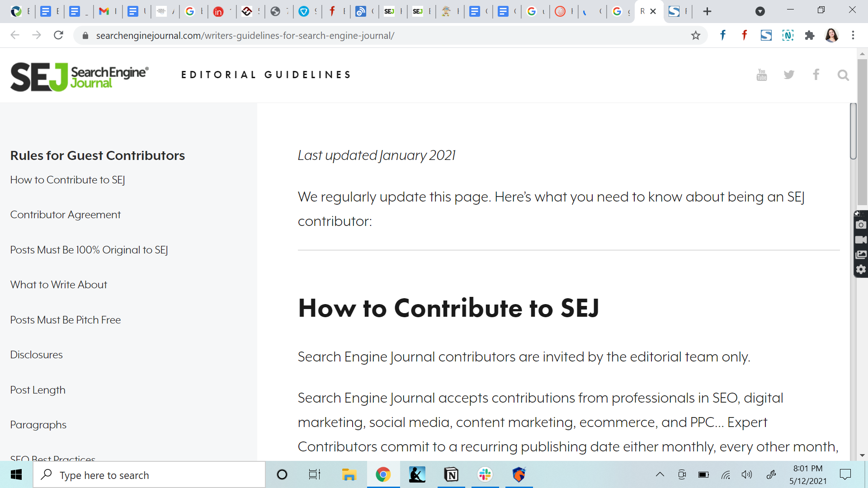Open the Chrome extensions puzzle icon
The height and width of the screenshot is (488, 868).
(x=810, y=35)
